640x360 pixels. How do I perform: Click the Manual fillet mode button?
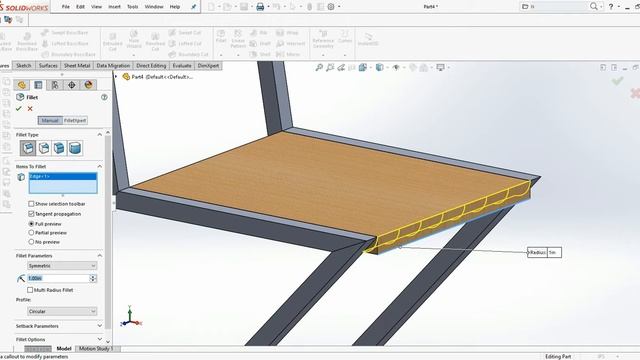tap(50, 120)
